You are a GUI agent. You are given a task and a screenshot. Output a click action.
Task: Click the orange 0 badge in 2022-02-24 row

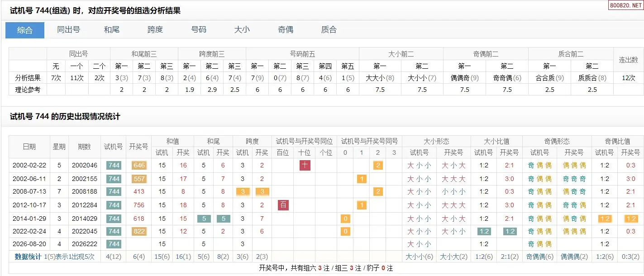coord(345,231)
